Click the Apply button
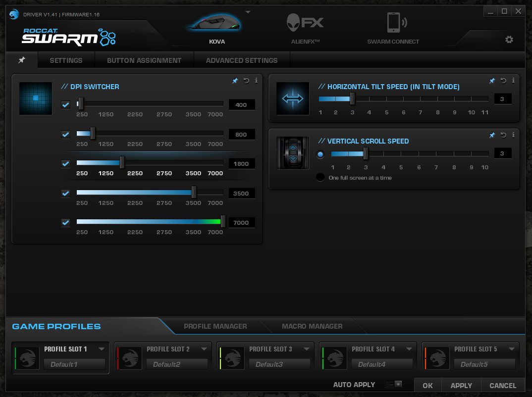Screen dimensions: 532x397 coord(462,386)
